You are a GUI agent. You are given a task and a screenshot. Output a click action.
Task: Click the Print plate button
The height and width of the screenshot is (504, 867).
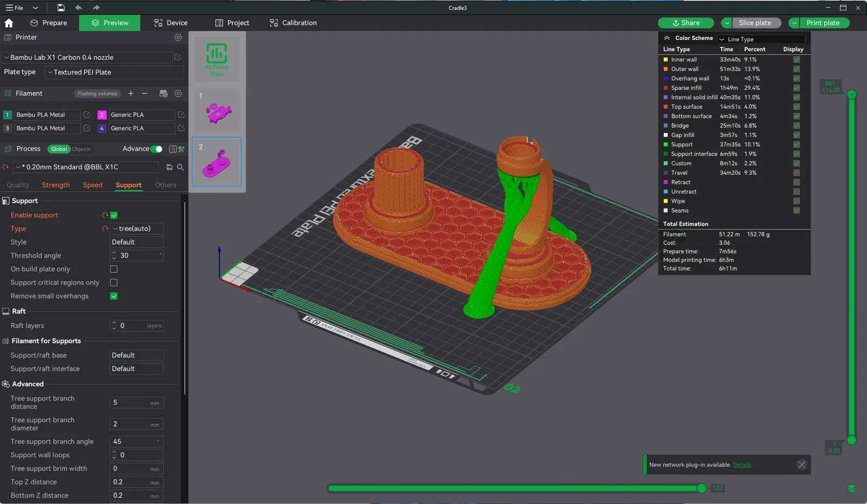pos(824,23)
